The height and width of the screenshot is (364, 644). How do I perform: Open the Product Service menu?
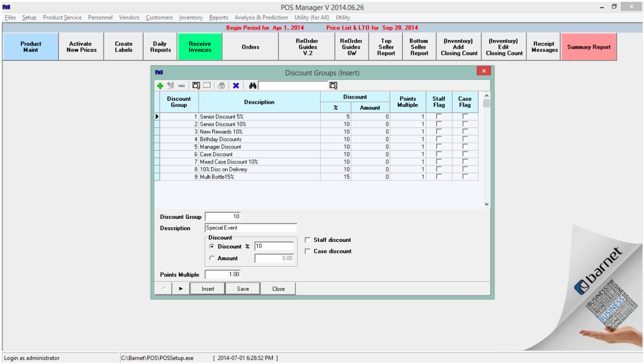pyautogui.click(x=62, y=17)
